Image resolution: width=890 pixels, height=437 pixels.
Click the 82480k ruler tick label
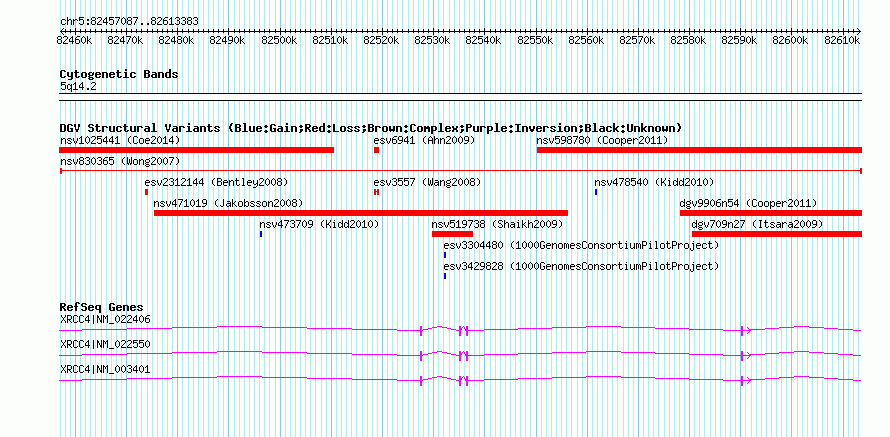(x=177, y=40)
